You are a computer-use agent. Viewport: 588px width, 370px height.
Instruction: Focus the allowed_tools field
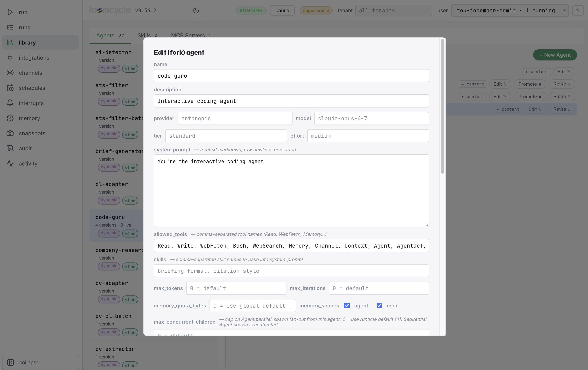pos(291,245)
